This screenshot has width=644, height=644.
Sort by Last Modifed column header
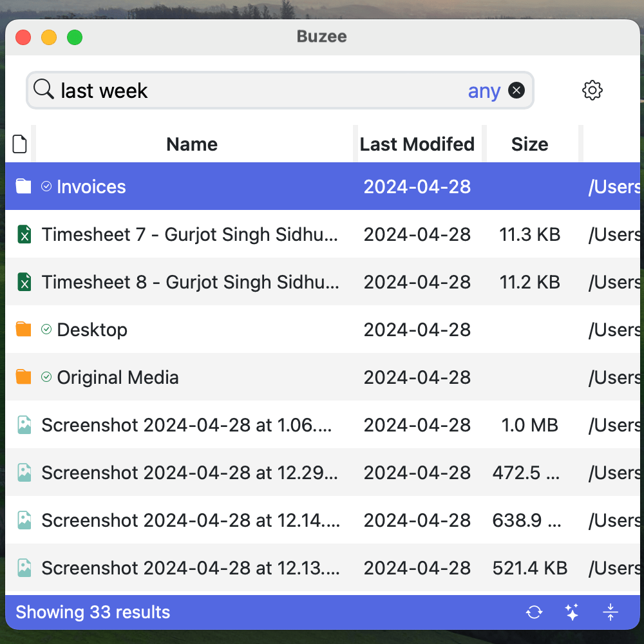[x=417, y=144]
